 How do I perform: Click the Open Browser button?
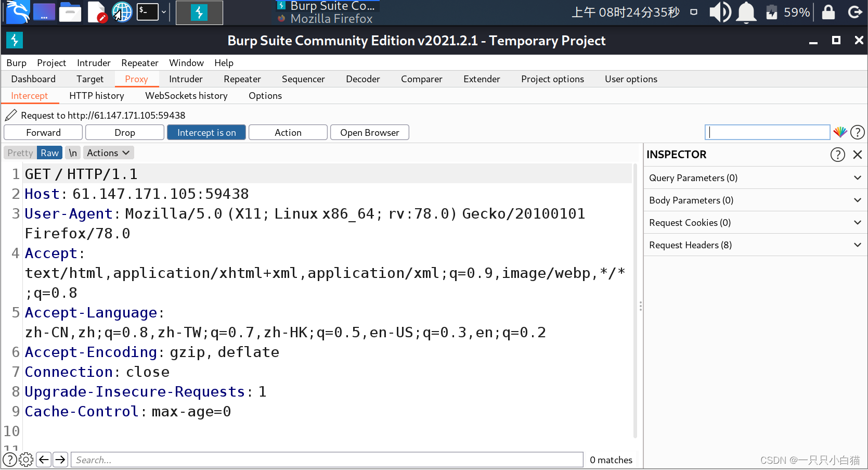click(x=370, y=133)
